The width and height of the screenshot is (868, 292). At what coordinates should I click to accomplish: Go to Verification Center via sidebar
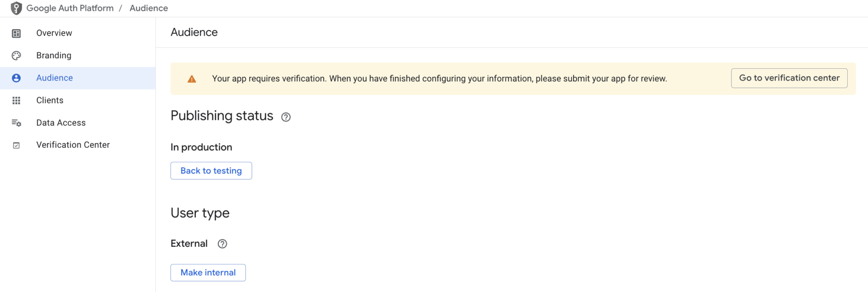coord(73,145)
